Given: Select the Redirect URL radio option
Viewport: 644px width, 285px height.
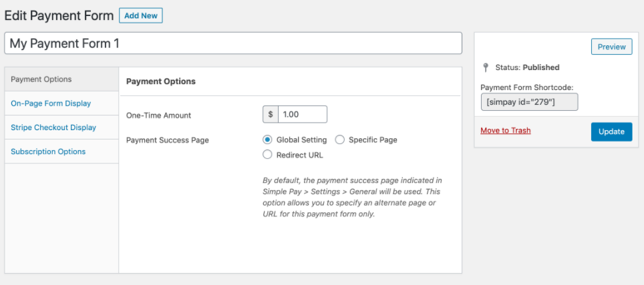Looking at the screenshot, I should pyautogui.click(x=267, y=155).
